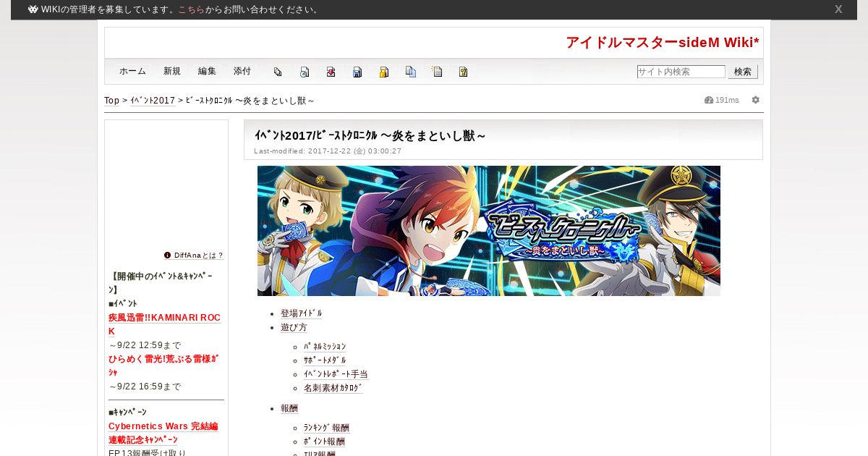
Task: Click the ～9/22 12:59まで date text
Action: 145,345
